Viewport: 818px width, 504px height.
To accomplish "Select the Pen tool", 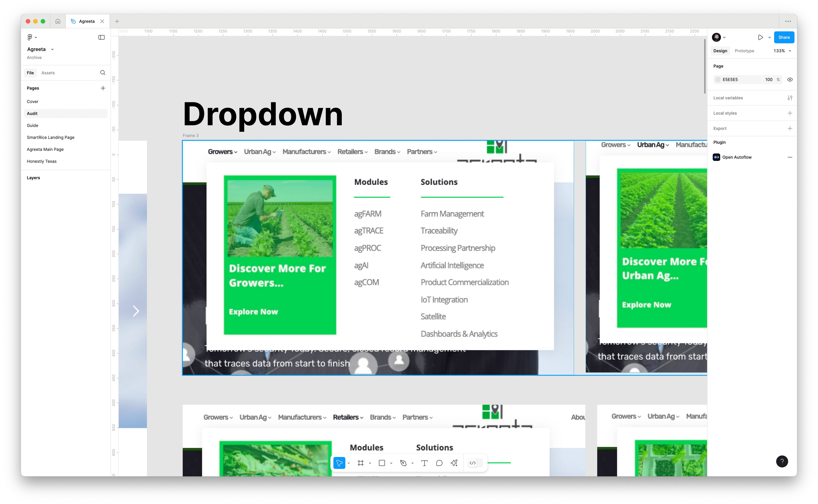I will click(x=403, y=463).
